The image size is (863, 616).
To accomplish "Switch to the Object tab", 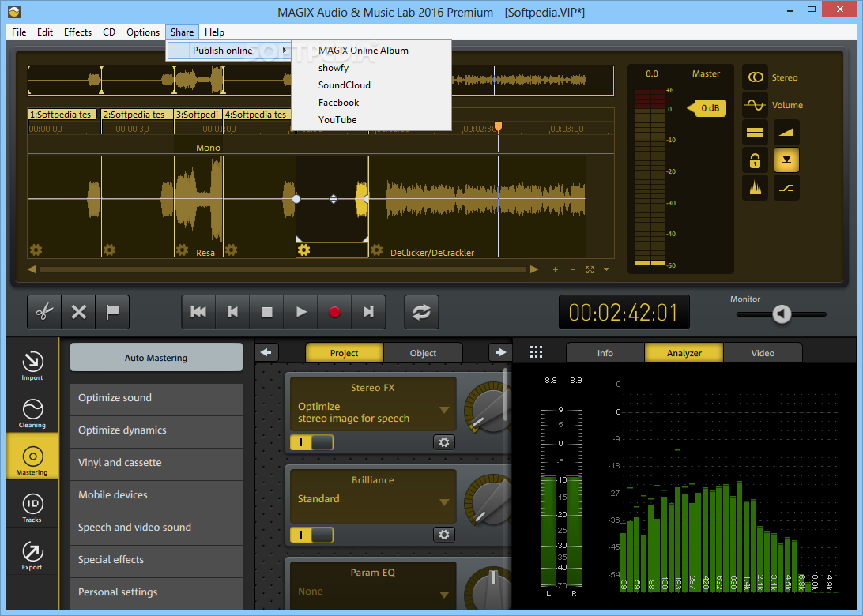I will pyautogui.click(x=423, y=353).
